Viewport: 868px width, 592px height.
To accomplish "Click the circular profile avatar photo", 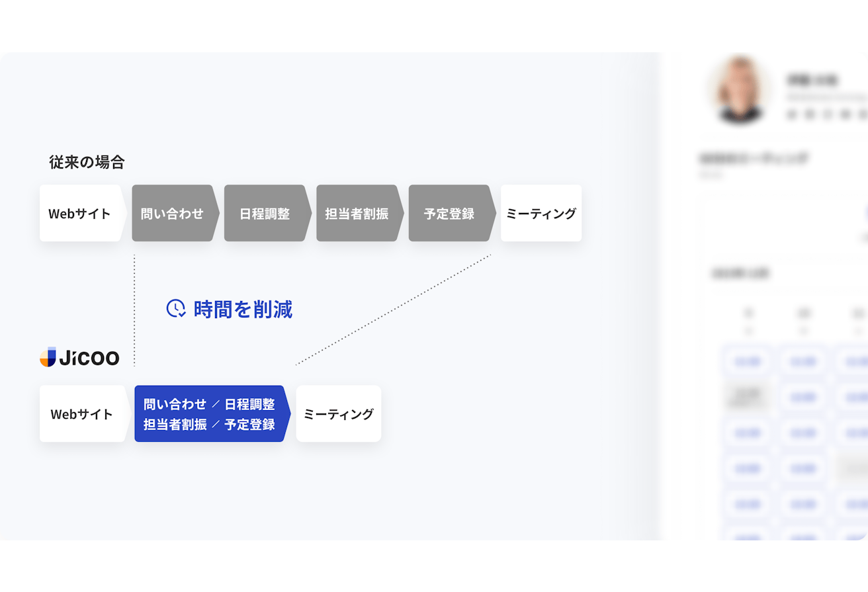I will click(x=740, y=91).
